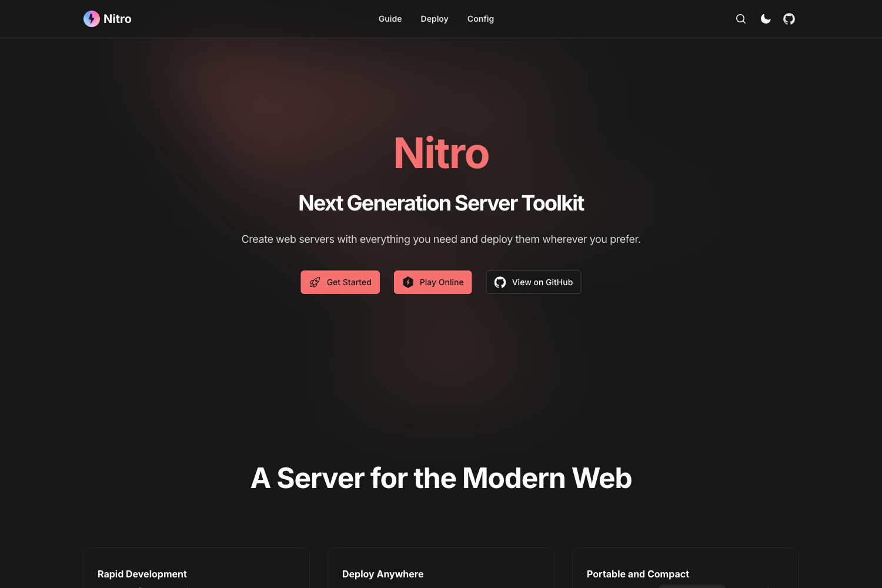
Task: Select the Portable and Compact card
Action: [x=685, y=570]
